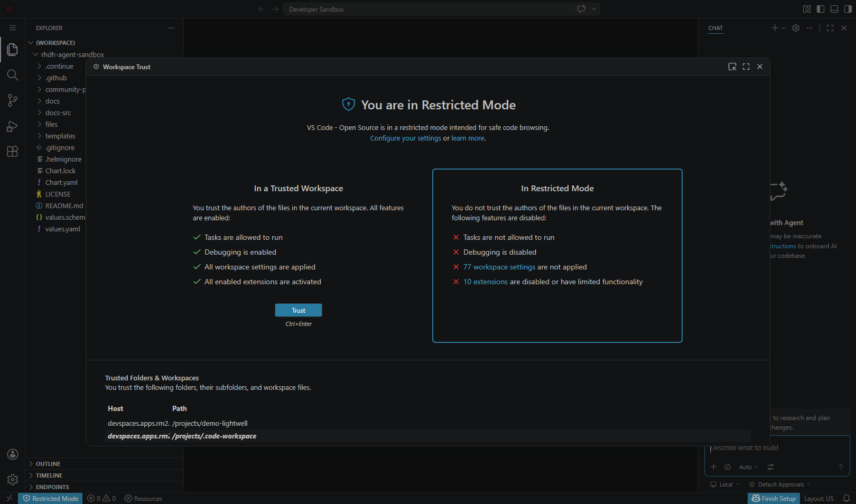Send chat message with up arrow
This screenshot has height=504, width=856.
pos(841,467)
